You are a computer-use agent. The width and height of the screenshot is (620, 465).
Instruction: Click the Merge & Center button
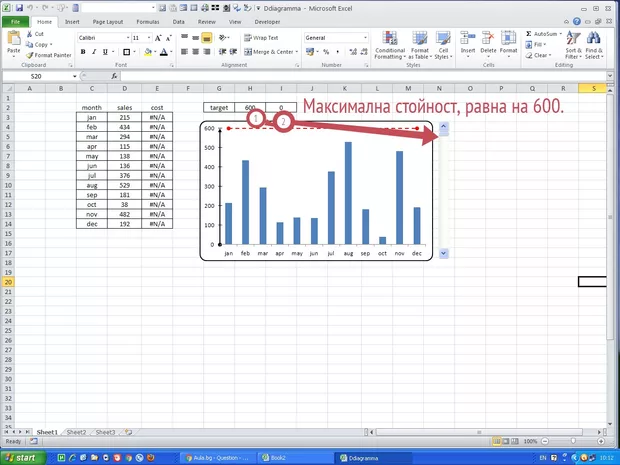tap(270, 52)
